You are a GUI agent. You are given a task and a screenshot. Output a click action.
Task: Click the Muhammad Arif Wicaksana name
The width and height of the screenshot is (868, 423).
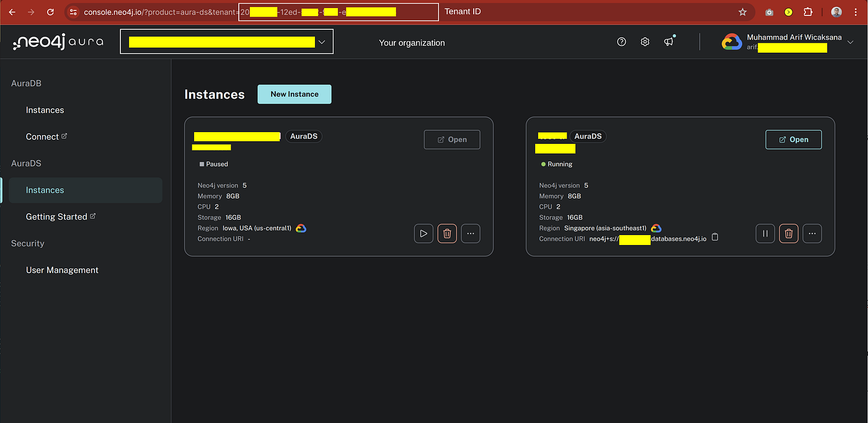point(794,37)
